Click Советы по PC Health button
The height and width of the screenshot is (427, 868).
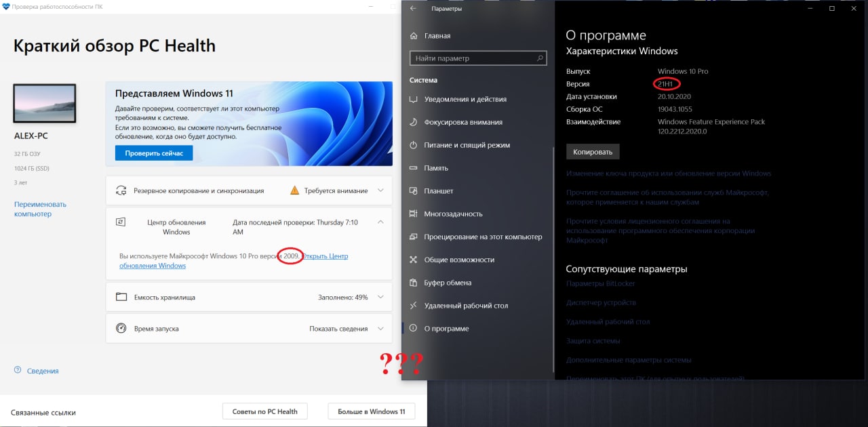click(x=264, y=411)
